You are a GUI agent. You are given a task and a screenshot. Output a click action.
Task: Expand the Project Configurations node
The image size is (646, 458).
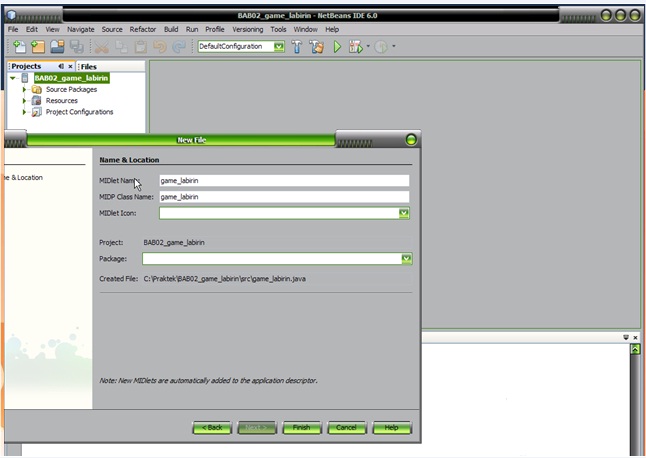[x=24, y=112]
